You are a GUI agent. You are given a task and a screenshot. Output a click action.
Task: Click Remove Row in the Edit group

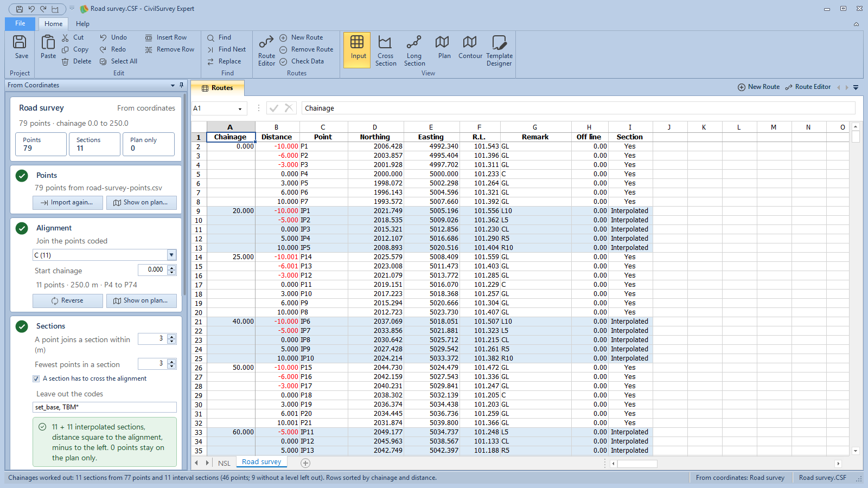point(170,49)
